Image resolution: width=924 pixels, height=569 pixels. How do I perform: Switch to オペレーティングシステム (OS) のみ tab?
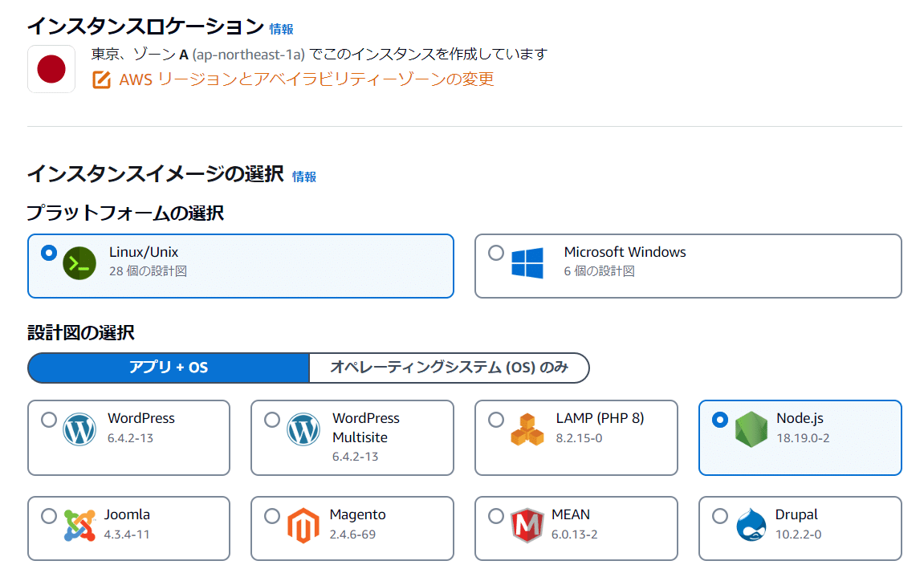[x=449, y=368]
